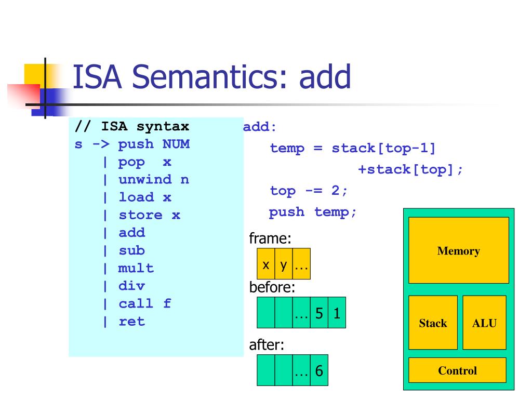Click the Stack block in the diagram

(433, 323)
